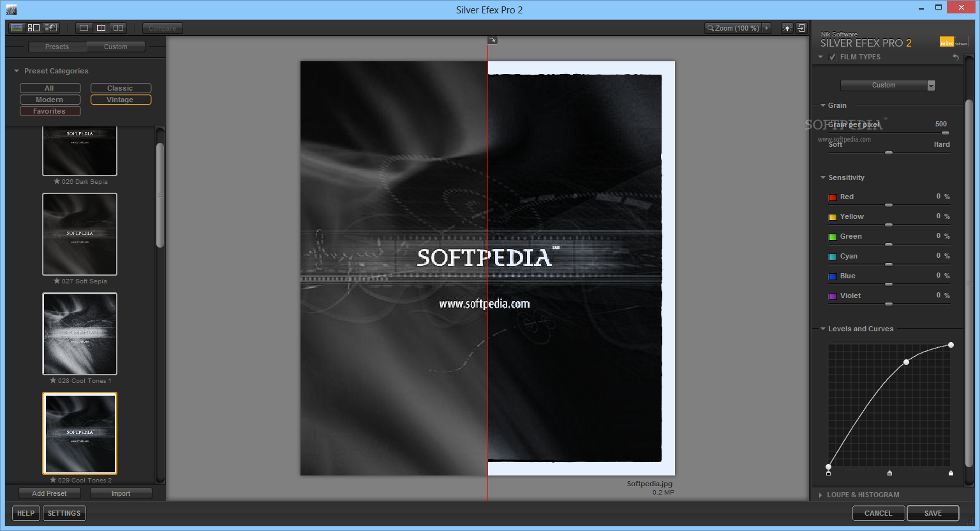Toggle favorite star for 026 Dark Sepia

(57, 181)
